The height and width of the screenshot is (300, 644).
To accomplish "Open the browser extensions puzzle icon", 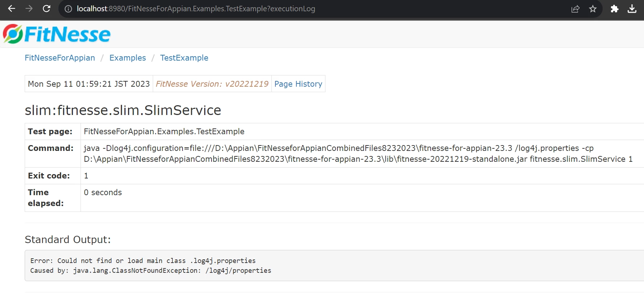I will 614,9.
